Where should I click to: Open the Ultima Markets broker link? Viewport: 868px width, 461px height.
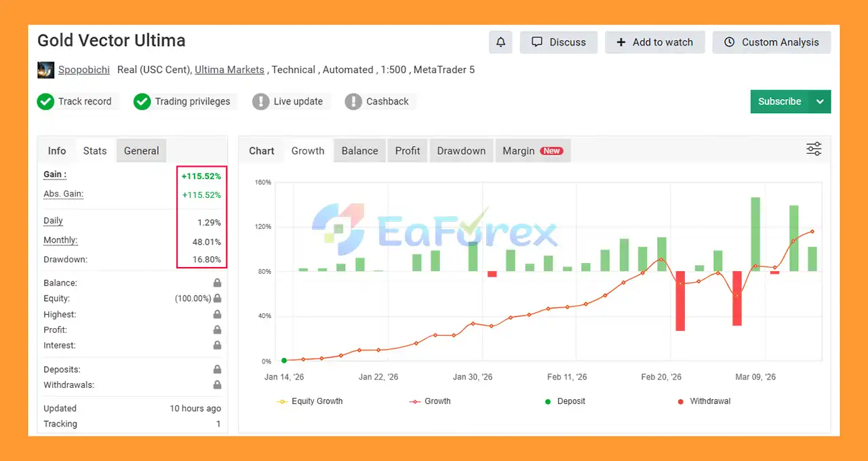click(229, 70)
